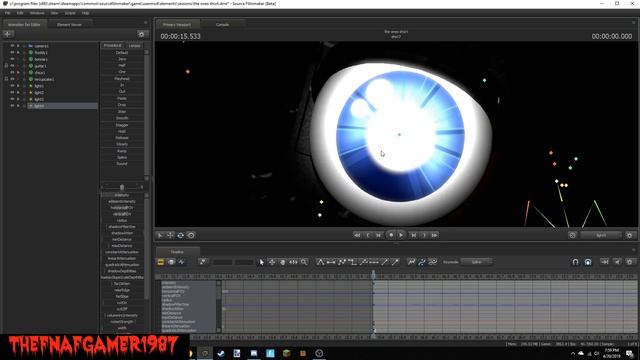Viewport: 640px width, 360px height.
Task: Pick the Move keys tool in timeline toolbar
Action: (x=272, y=262)
